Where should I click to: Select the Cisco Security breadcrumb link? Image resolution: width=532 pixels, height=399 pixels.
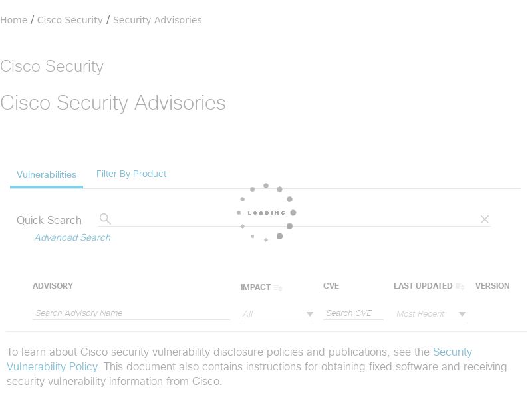click(70, 20)
